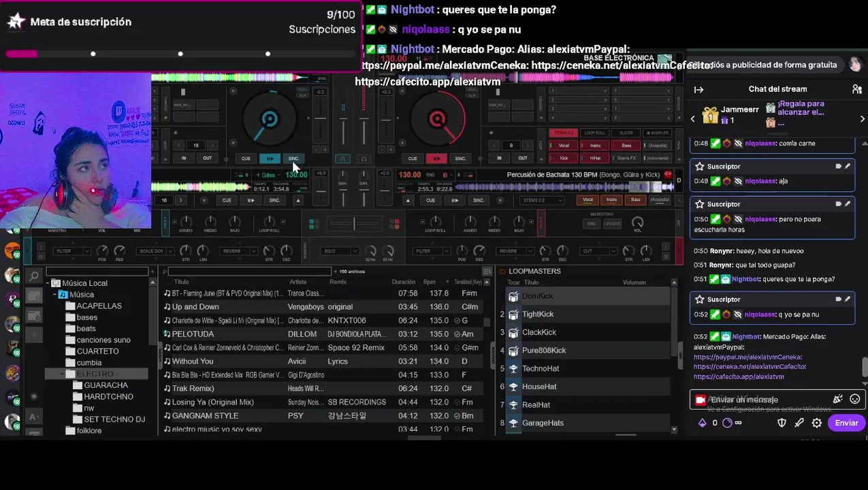
Task: Open left deck REVERB effect dropdown
Action: [x=238, y=251]
